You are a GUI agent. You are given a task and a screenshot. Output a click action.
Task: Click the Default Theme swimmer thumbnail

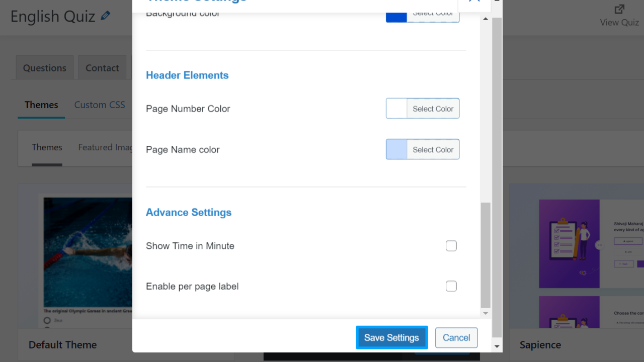click(88, 251)
